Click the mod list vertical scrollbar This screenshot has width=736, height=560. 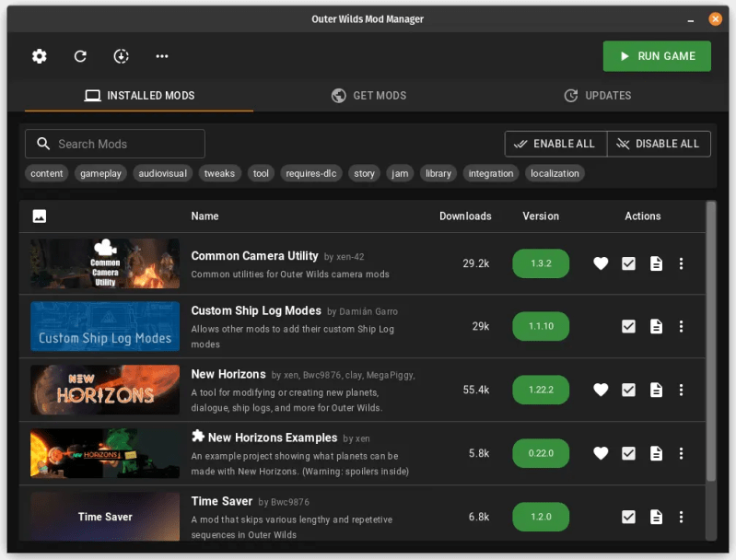point(711,342)
